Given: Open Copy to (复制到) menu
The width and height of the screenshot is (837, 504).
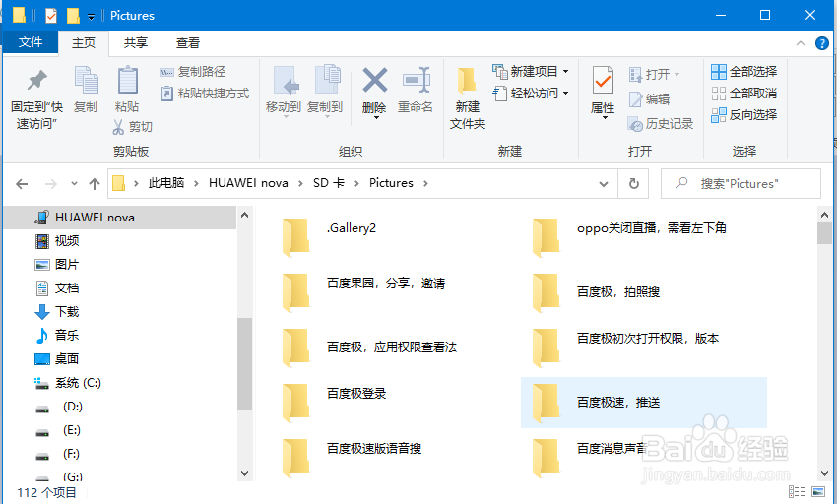Looking at the screenshot, I should coord(325,92).
